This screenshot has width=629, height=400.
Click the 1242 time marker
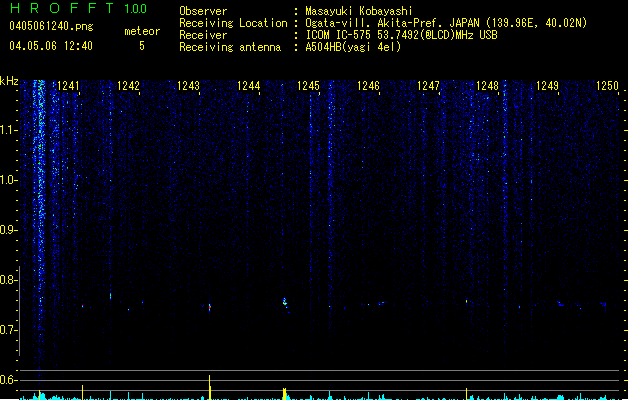pos(128,85)
